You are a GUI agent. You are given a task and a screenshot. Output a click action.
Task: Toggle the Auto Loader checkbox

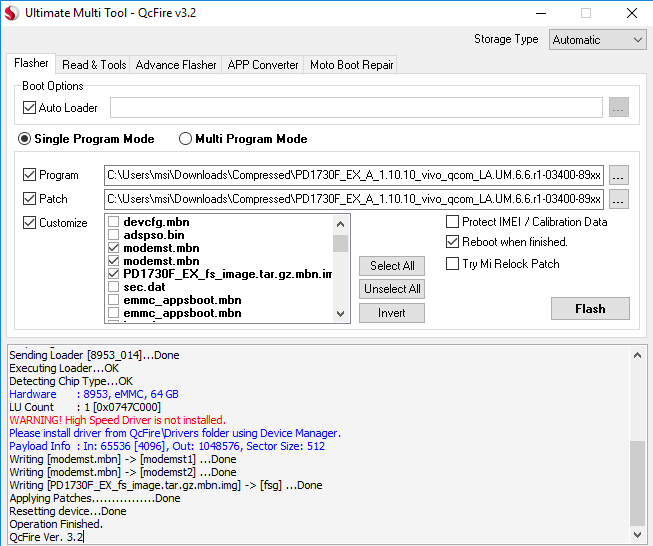29,108
